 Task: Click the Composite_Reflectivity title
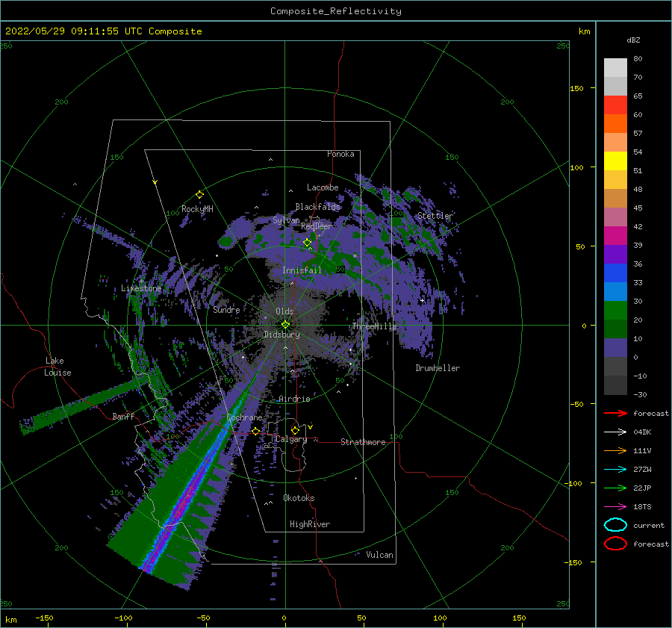tap(336, 11)
